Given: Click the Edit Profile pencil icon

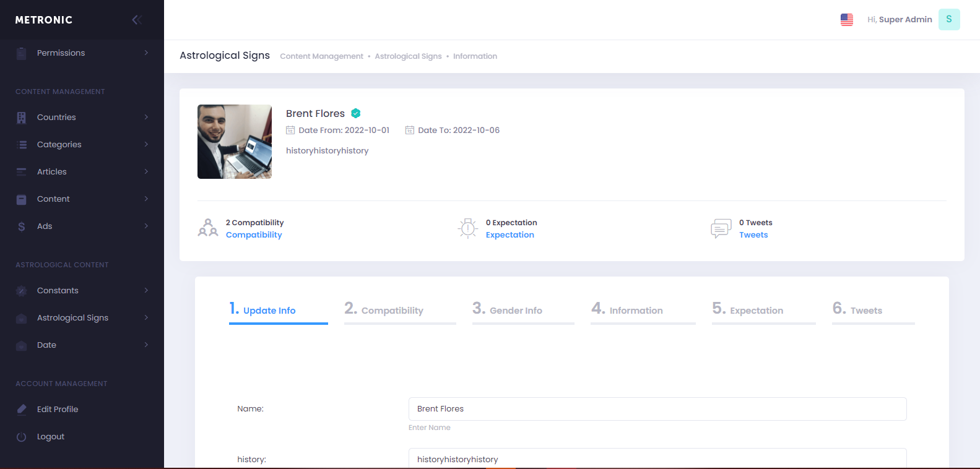Looking at the screenshot, I should (x=22, y=409).
